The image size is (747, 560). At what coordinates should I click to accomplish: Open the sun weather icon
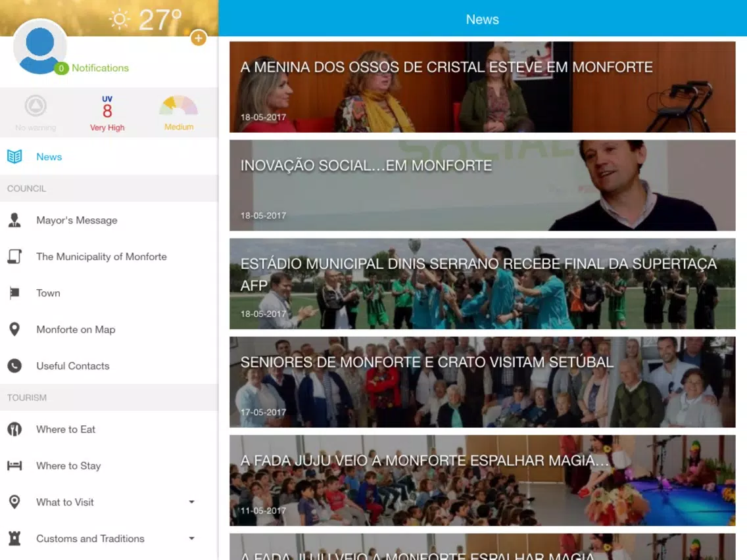click(119, 20)
